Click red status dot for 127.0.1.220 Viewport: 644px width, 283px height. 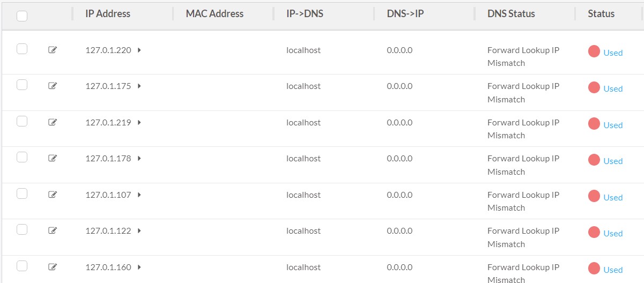594,51
